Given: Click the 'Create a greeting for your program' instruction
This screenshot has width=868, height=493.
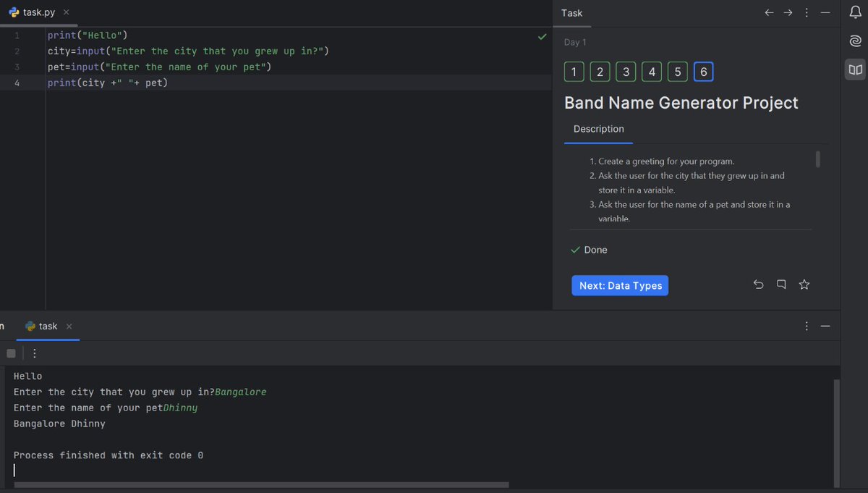Looking at the screenshot, I should (x=666, y=161).
